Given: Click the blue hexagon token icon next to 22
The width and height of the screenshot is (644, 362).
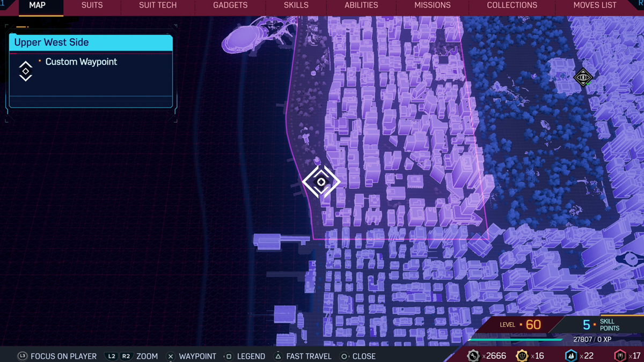Looking at the screenshot, I should click(571, 356).
